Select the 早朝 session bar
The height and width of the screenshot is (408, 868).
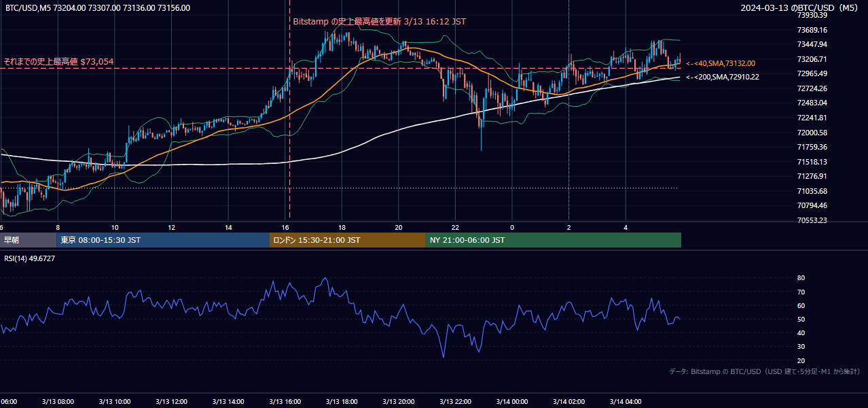[28, 240]
